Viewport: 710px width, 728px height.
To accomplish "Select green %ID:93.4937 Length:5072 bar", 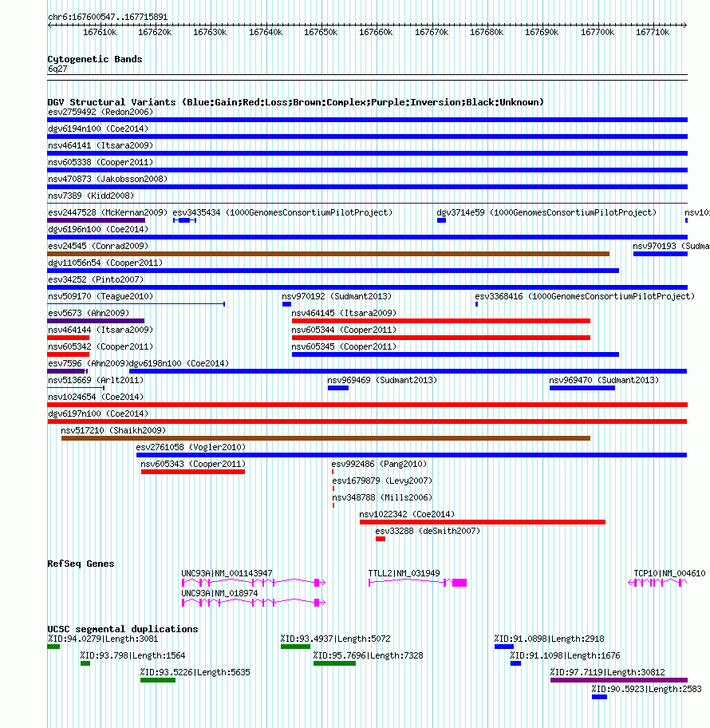I will coord(295,647).
